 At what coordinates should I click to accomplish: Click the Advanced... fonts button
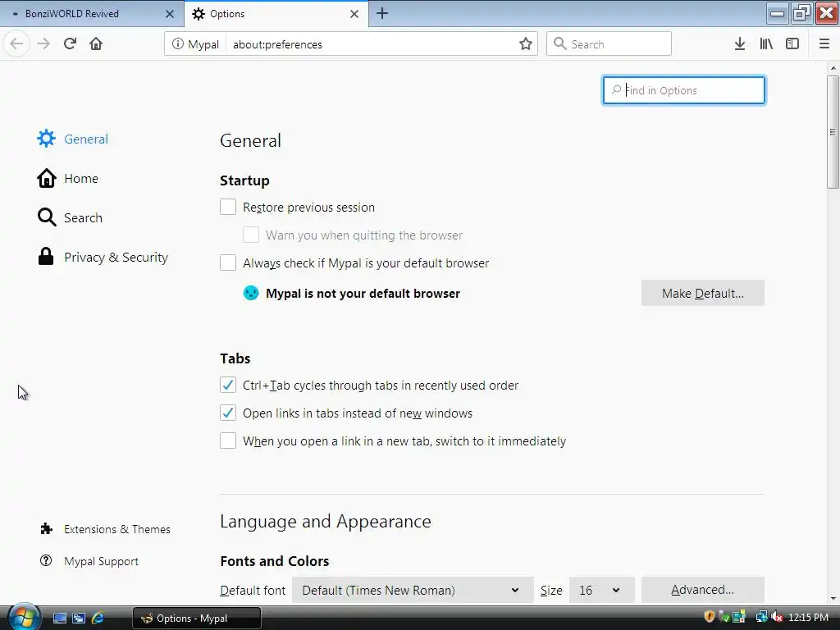pos(703,590)
